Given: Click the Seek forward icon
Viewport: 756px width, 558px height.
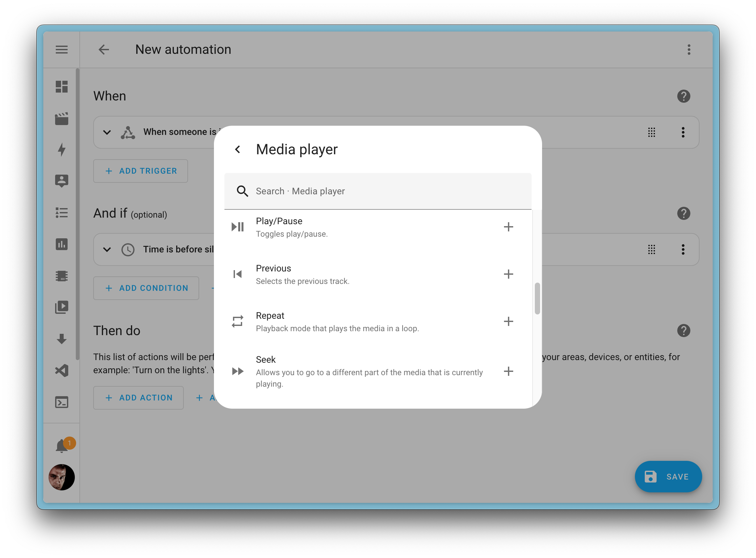Looking at the screenshot, I should point(238,371).
